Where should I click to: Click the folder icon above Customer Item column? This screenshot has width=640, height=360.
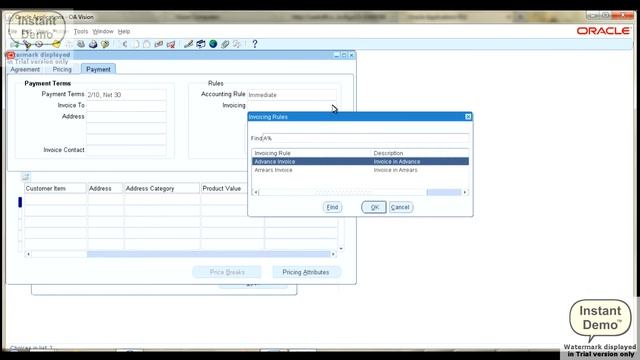tap(25, 176)
